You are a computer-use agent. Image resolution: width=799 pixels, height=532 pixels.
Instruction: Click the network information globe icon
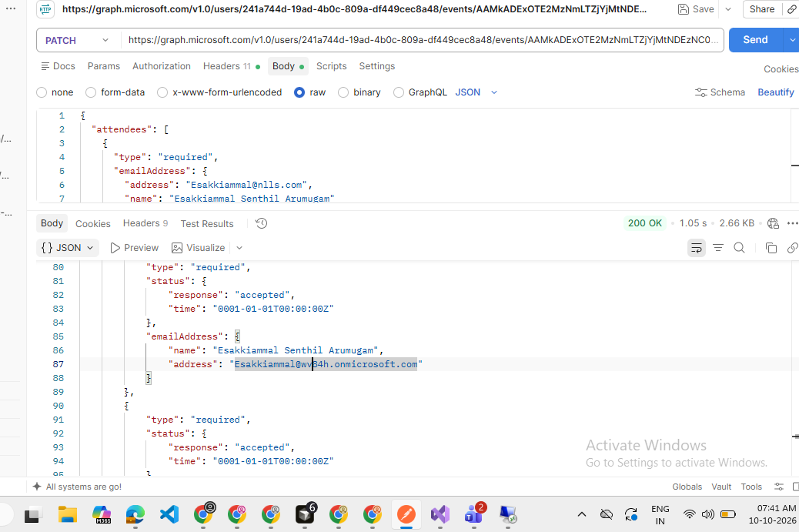pyautogui.click(x=773, y=223)
